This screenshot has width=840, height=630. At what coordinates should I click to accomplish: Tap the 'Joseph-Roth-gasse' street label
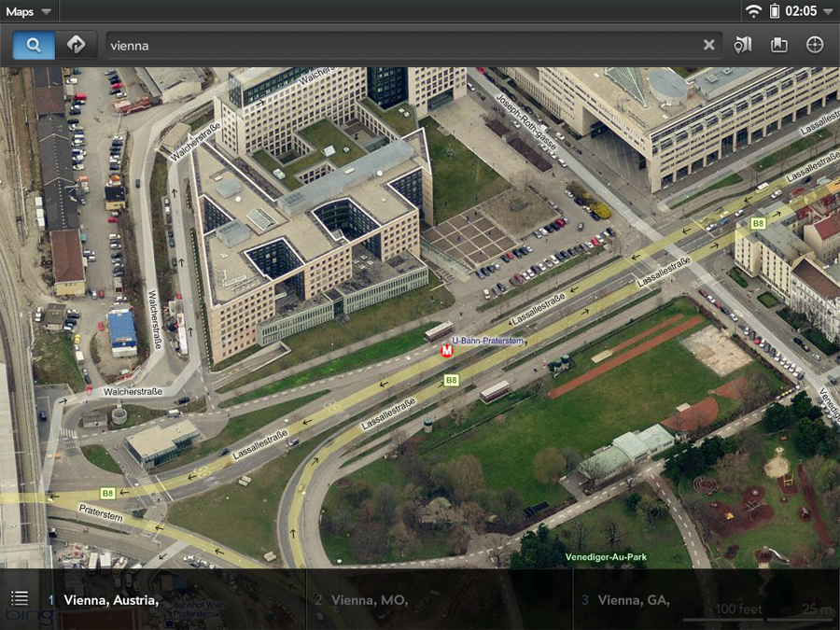click(x=526, y=122)
